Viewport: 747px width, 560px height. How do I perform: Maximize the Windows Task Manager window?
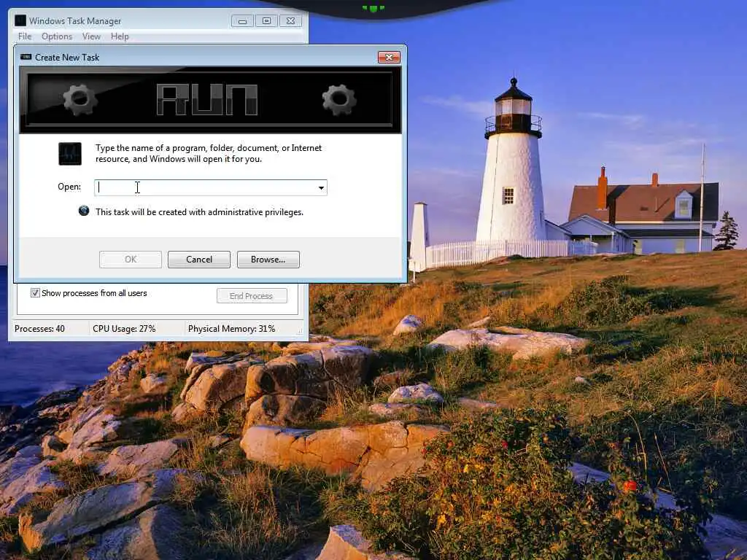pyautogui.click(x=266, y=21)
